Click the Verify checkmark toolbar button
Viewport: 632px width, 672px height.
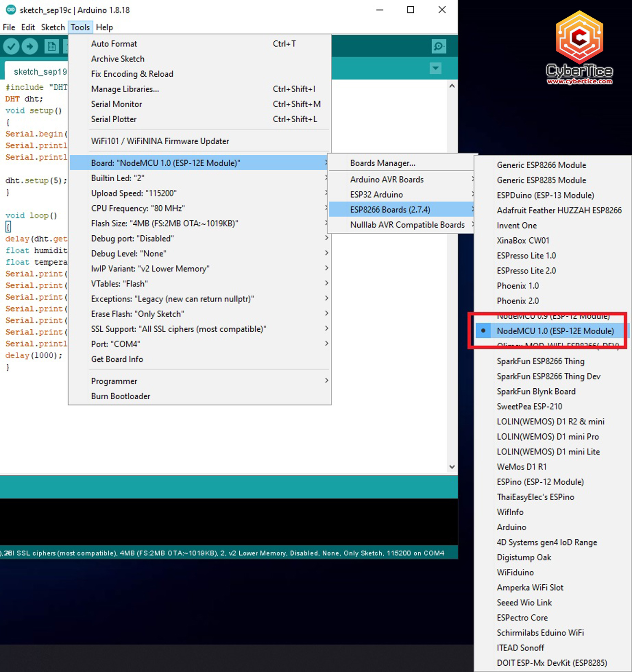[11, 46]
